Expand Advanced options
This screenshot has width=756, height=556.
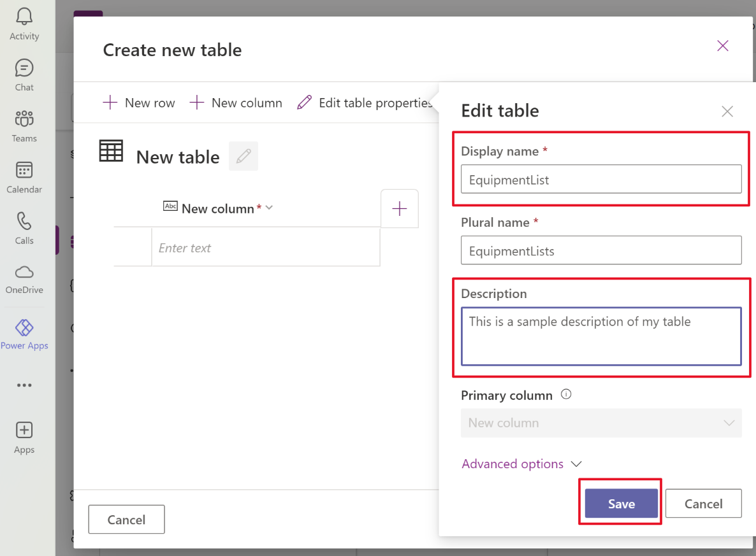click(x=521, y=464)
